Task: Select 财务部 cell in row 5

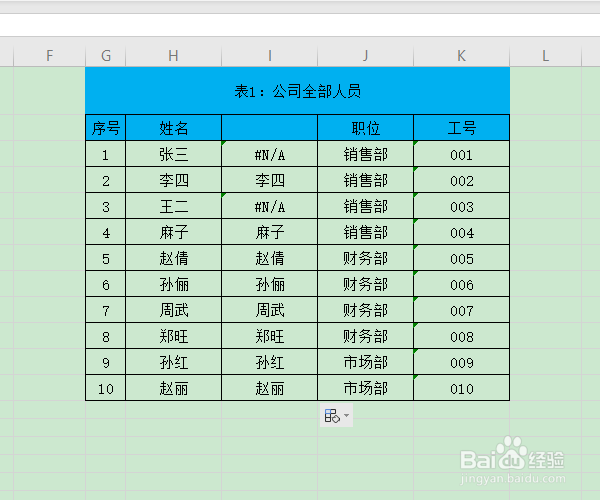Action: (365, 258)
